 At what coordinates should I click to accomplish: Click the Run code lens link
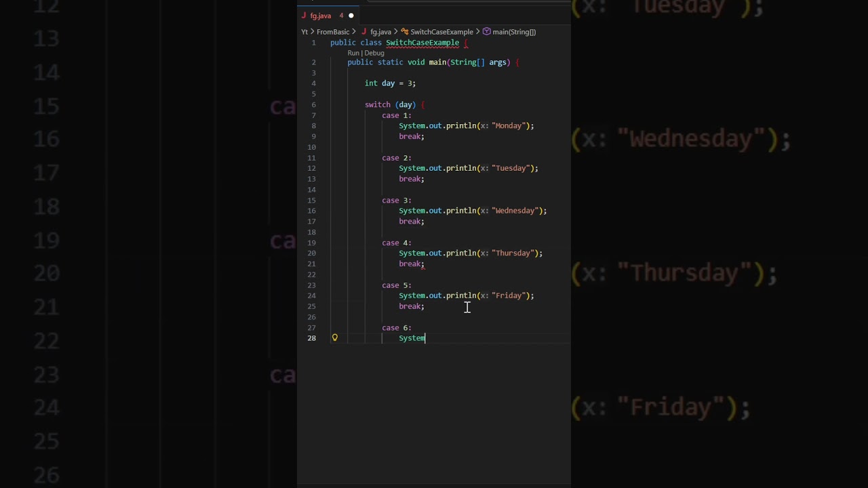(353, 53)
